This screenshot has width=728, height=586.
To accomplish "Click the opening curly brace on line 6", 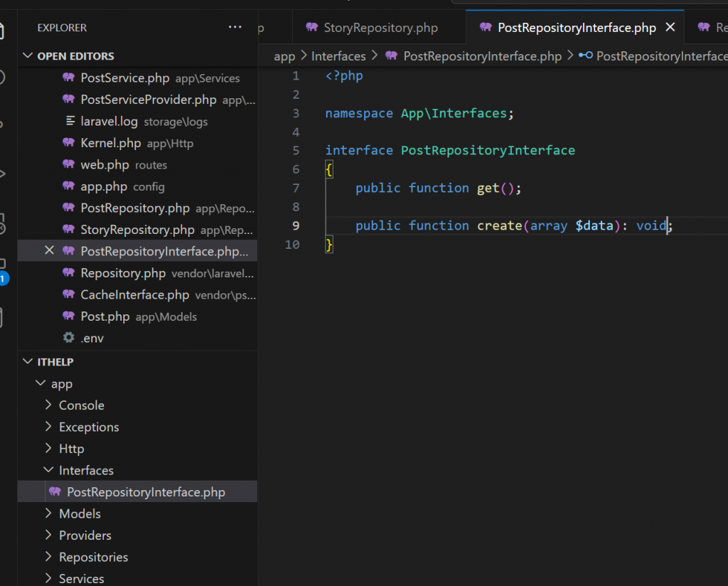I will [329, 170].
